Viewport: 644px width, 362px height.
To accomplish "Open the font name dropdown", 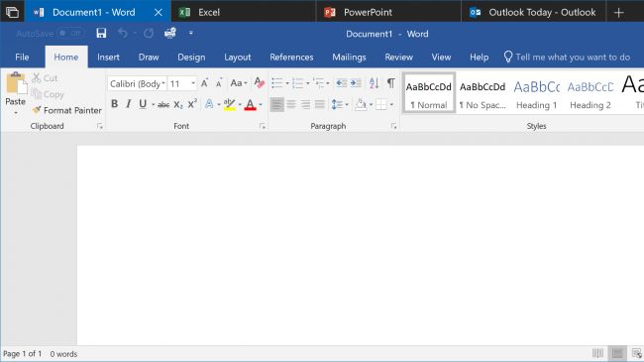I will coord(163,83).
